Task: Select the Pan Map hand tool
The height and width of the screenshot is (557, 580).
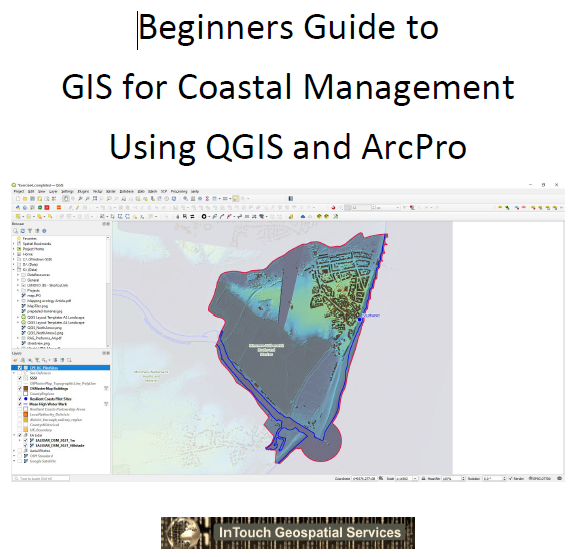Action: (x=66, y=199)
